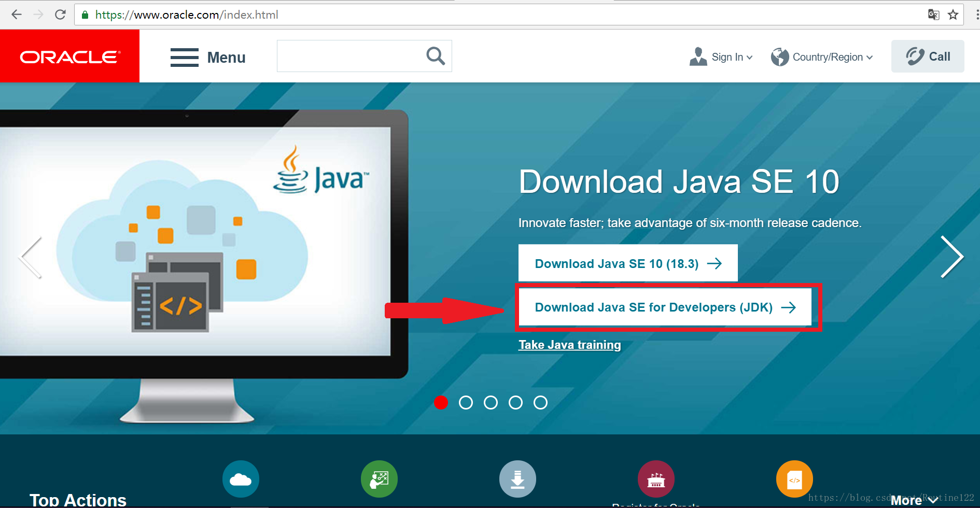The height and width of the screenshot is (508, 980).
Task: Open the translate page icon
Action: pyautogui.click(x=933, y=15)
